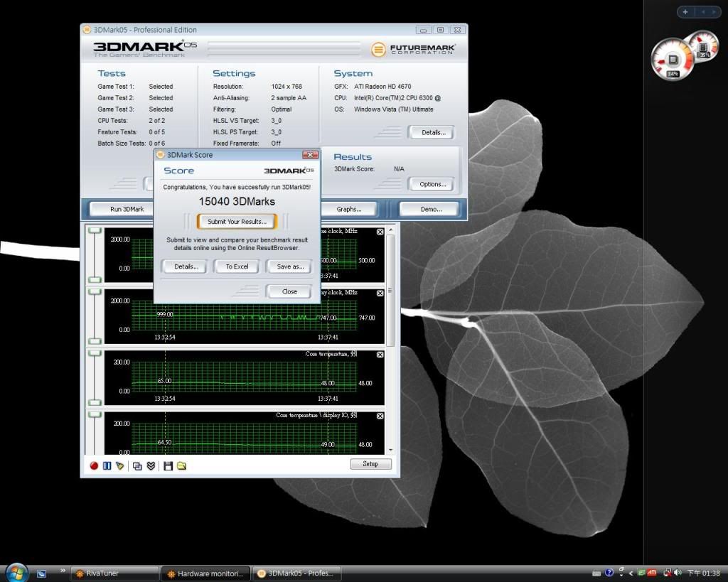
Task: Show hidden tray icons with the arrow
Action: 631,573
